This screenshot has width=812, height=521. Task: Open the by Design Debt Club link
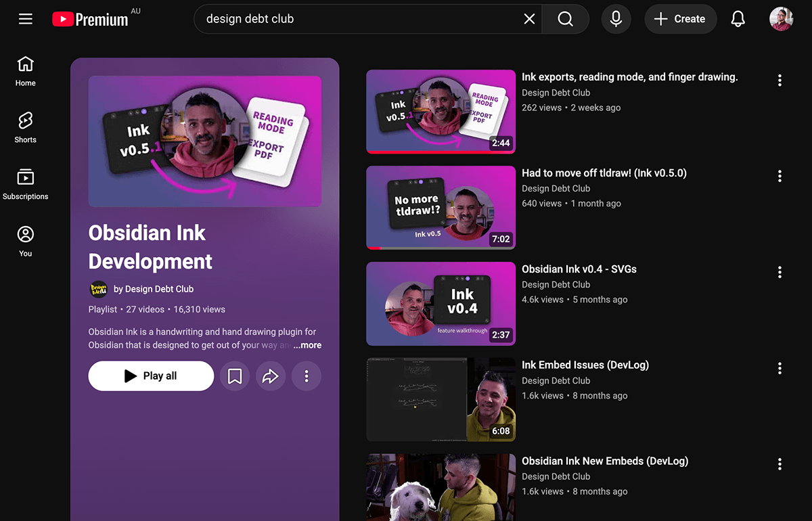154,289
